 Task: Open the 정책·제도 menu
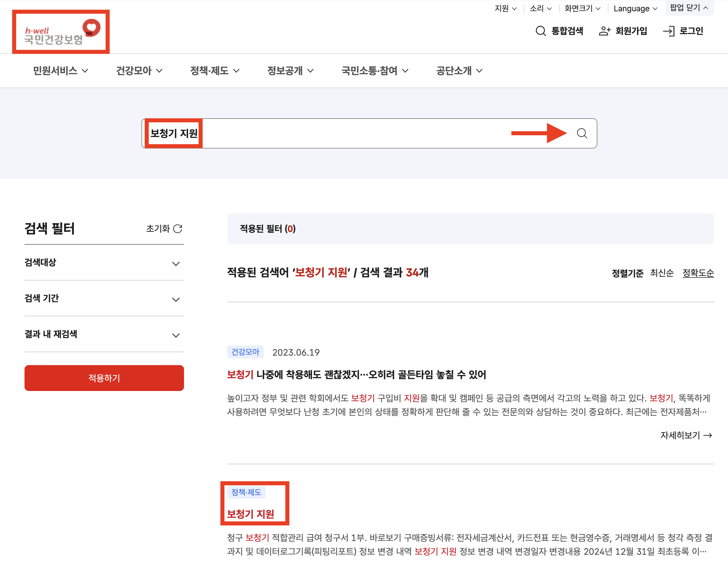[x=215, y=71]
